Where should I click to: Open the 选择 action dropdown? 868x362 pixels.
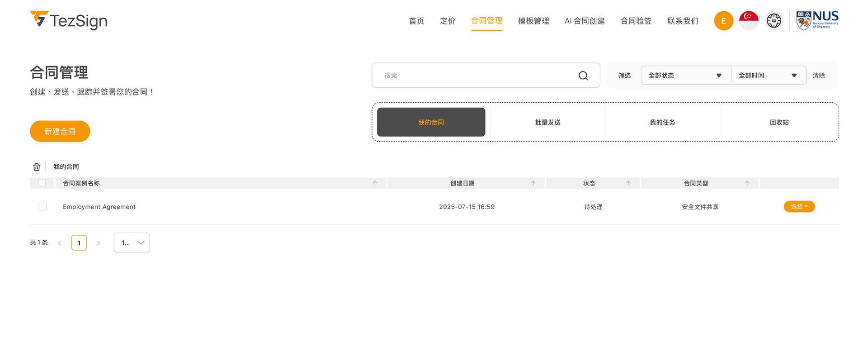tap(799, 207)
